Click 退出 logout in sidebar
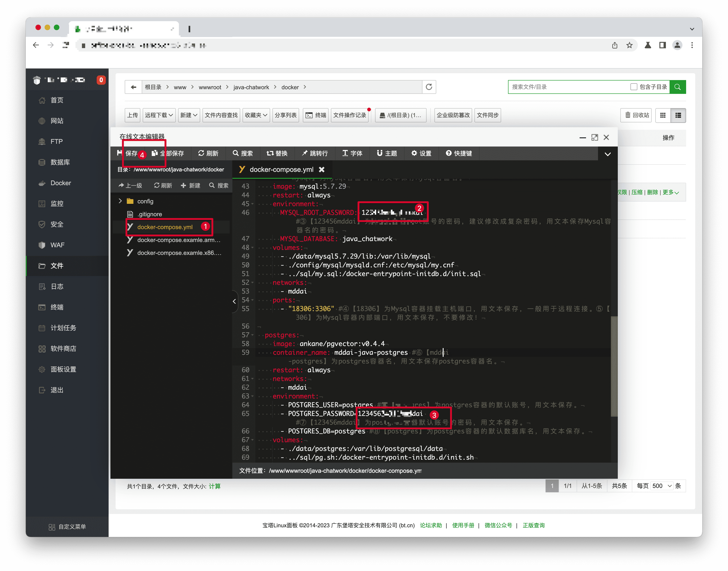Screen dimensions: 728x571 point(57,390)
